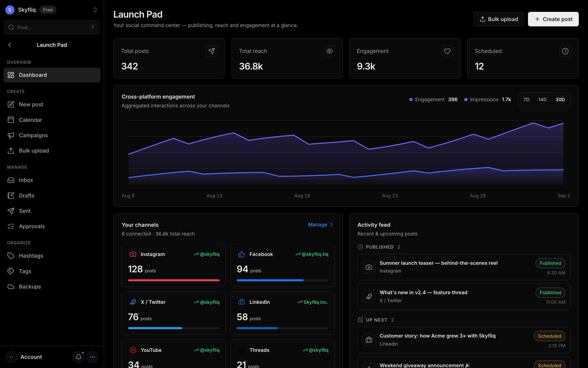Open the notifications bell
Image resolution: width=588 pixels, height=368 pixels.
78,357
